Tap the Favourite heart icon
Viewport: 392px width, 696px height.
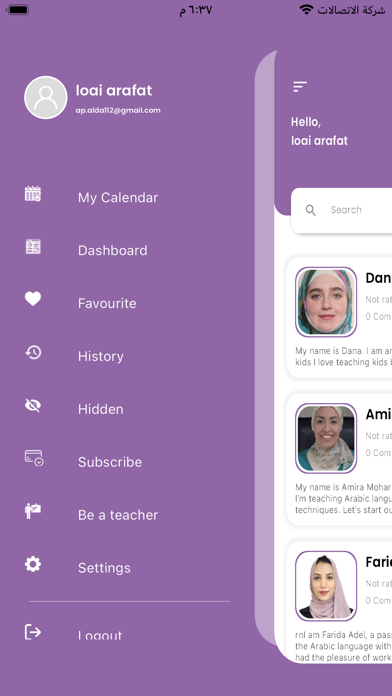(x=33, y=299)
